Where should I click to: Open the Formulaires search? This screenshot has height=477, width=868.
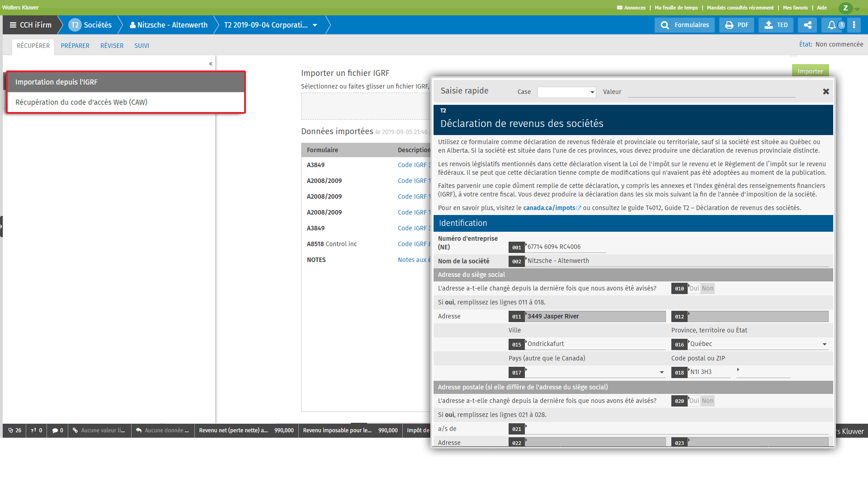click(x=684, y=25)
